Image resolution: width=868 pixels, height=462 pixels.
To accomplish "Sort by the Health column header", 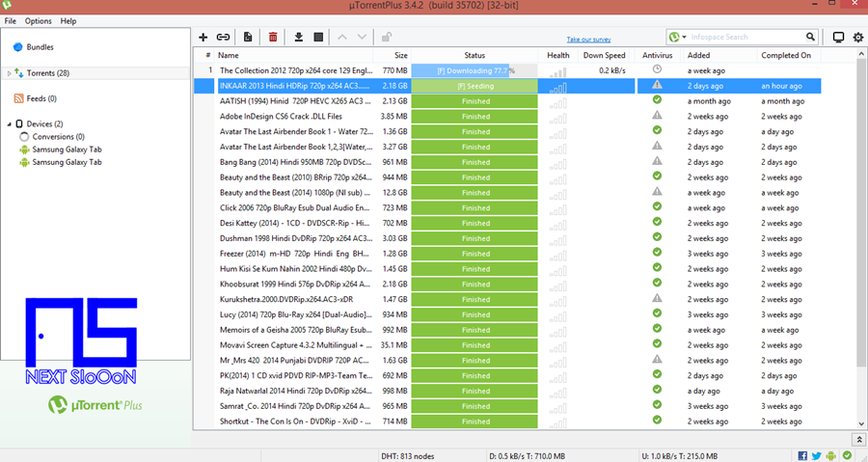I will [x=558, y=55].
